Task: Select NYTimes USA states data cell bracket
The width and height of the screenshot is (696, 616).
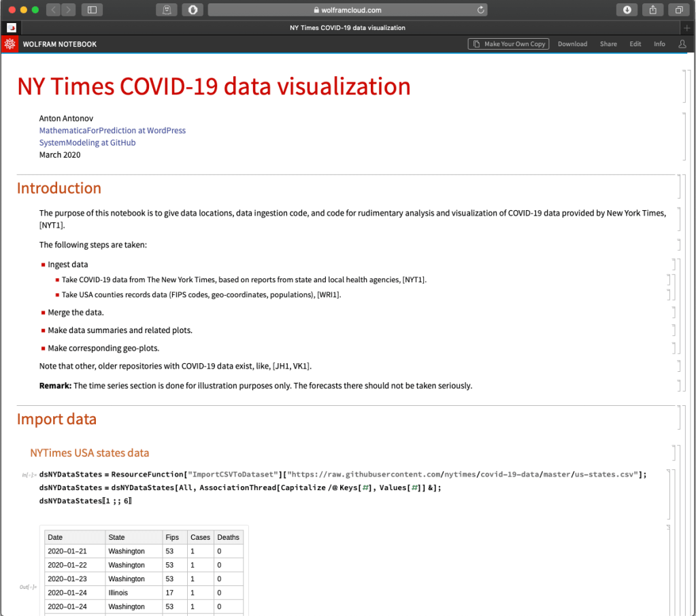Action: point(674,452)
